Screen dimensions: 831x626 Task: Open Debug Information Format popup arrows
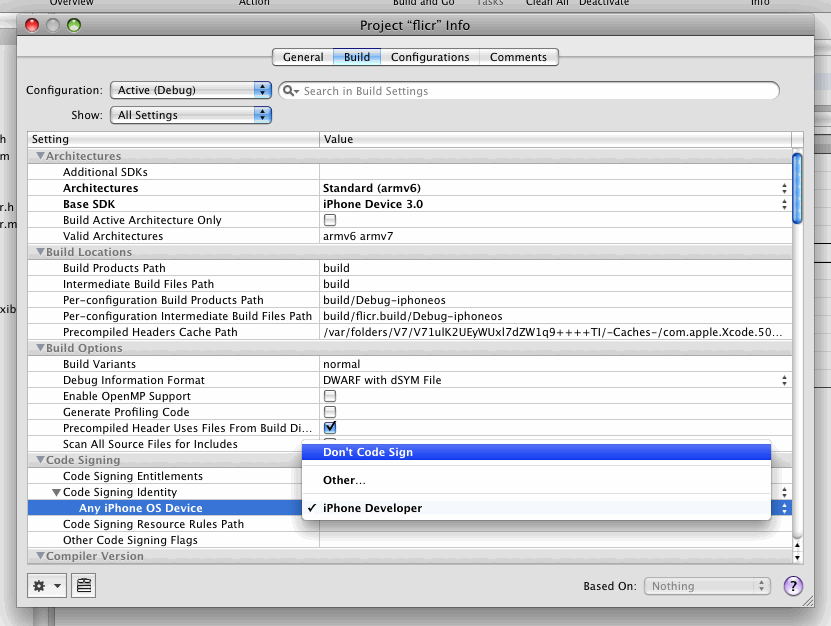pos(784,380)
